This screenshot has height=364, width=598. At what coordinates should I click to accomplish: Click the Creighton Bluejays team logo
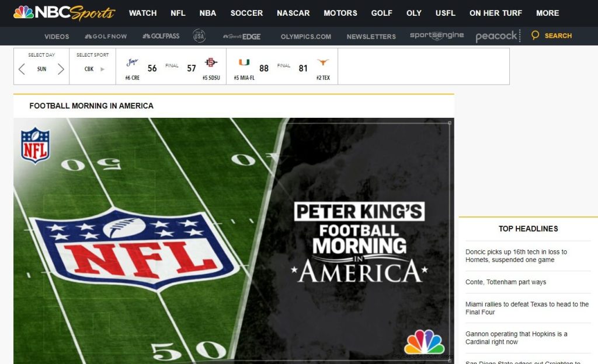coord(133,62)
